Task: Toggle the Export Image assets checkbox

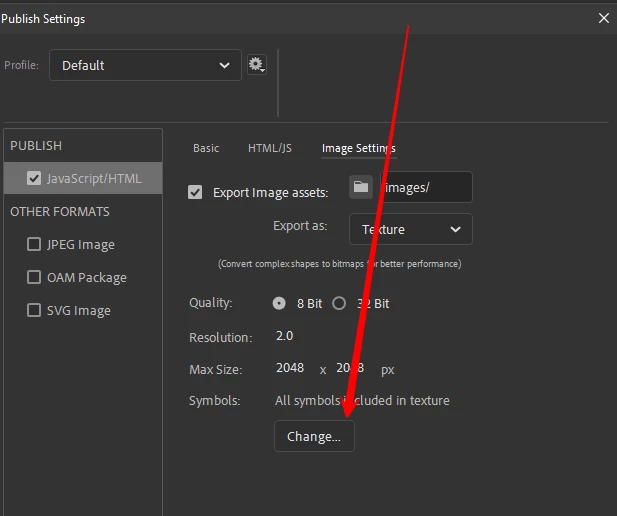Action: 195,192
